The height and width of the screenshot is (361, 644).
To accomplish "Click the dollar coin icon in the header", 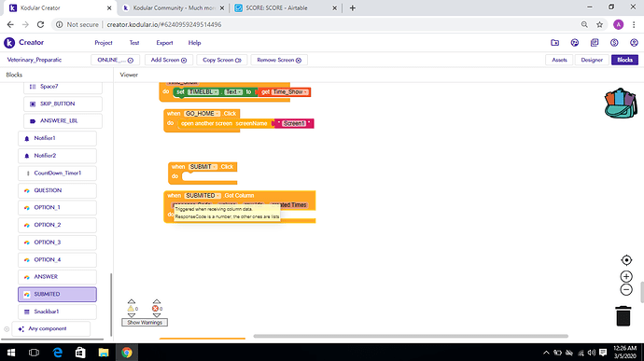I will (614, 43).
